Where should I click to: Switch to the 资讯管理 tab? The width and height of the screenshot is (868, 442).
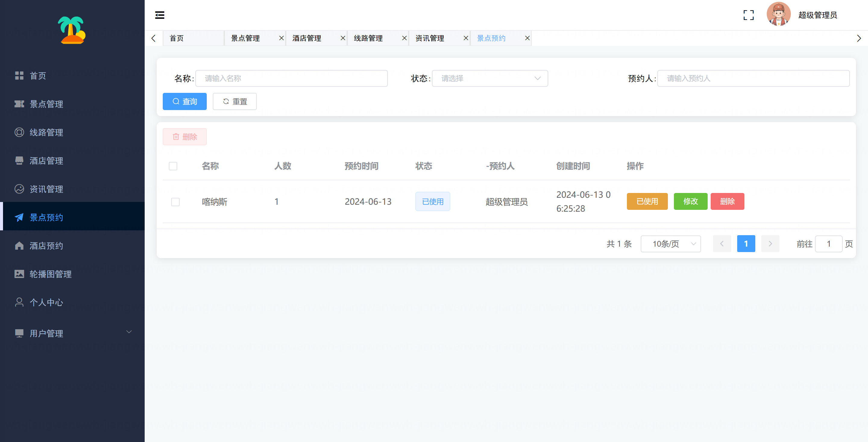tap(429, 38)
